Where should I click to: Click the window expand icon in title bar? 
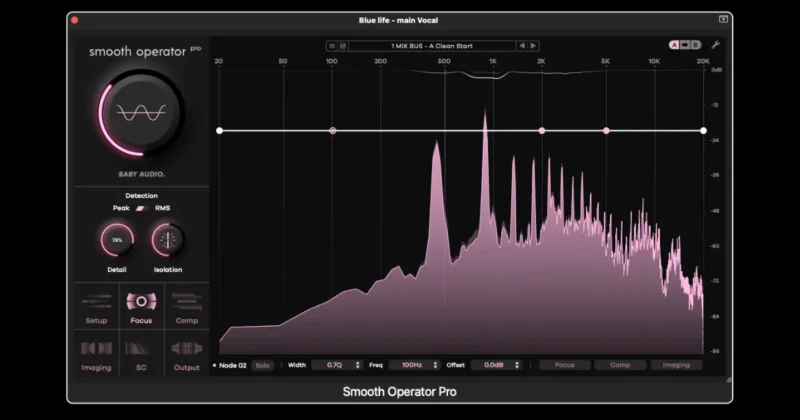click(x=723, y=19)
